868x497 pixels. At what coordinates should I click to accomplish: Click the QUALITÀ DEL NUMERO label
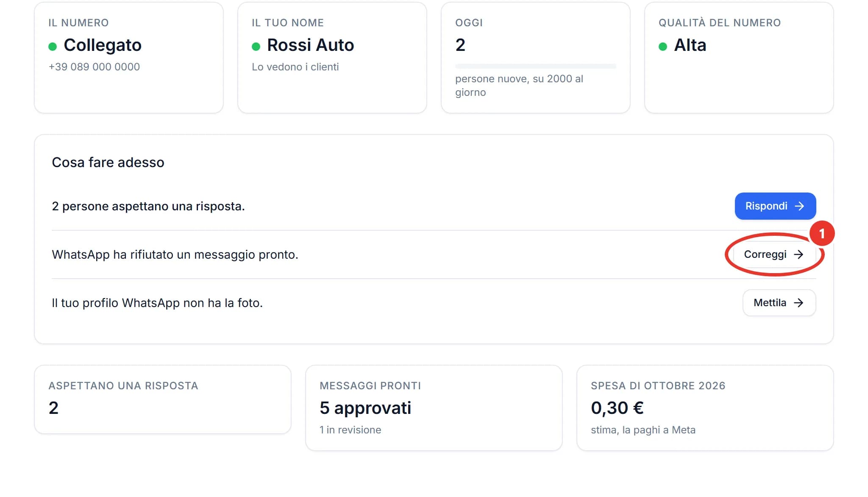[720, 22]
